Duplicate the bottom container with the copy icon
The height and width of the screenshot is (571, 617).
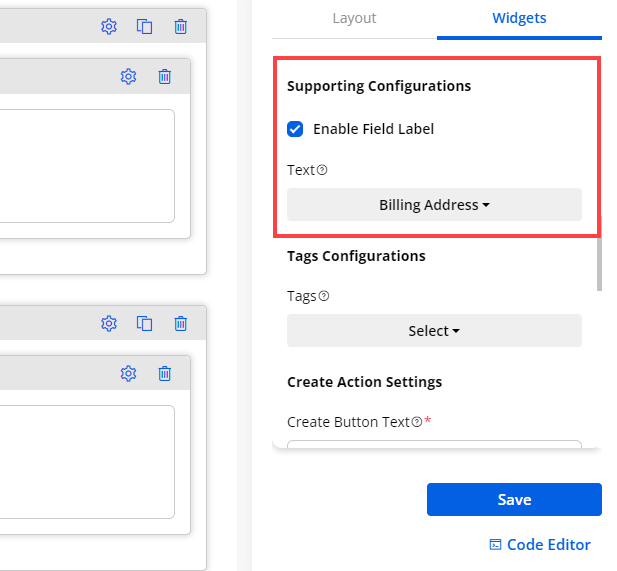click(x=145, y=323)
